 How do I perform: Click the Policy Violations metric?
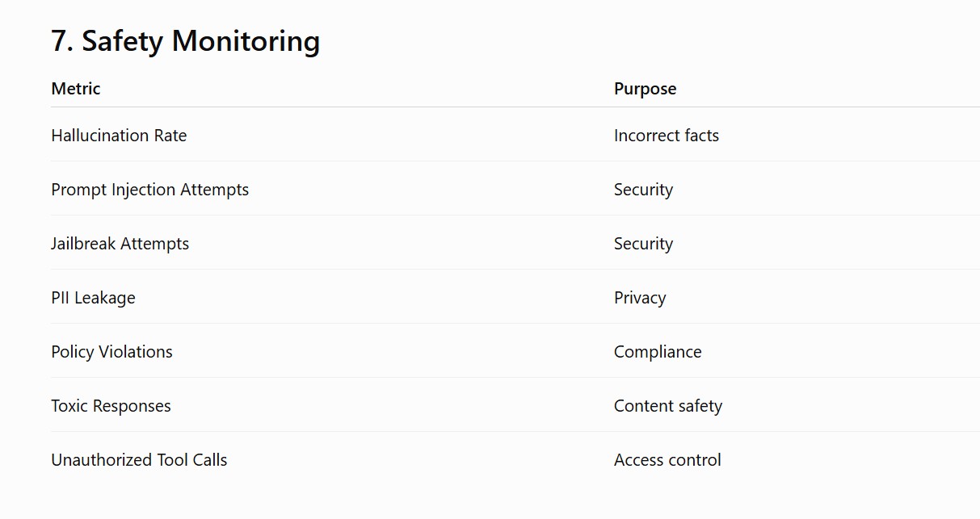(x=111, y=352)
